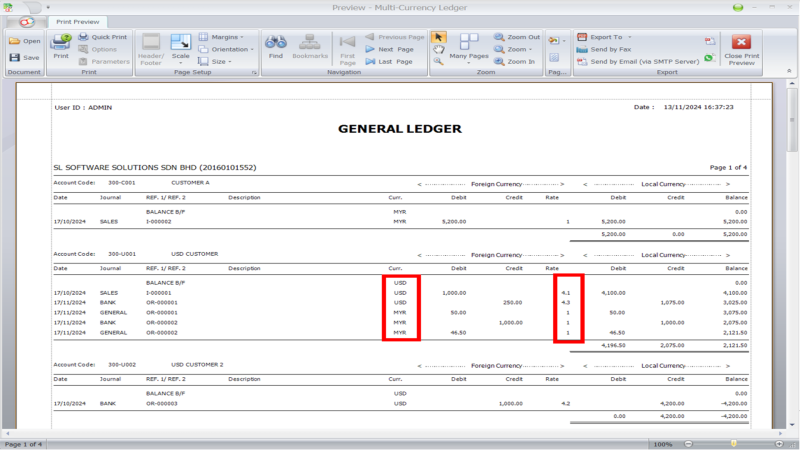Show the Bookmarks panel
Image resolution: width=800 pixels, height=450 pixels.
click(310, 47)
